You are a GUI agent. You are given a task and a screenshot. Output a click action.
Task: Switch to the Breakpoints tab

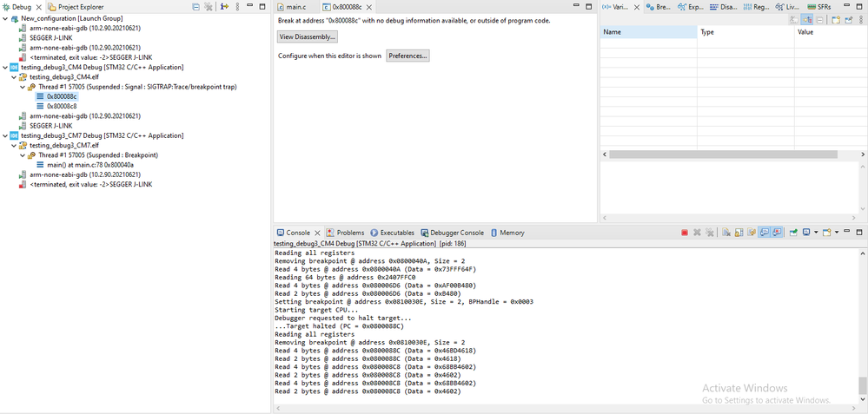coord(659,7)
